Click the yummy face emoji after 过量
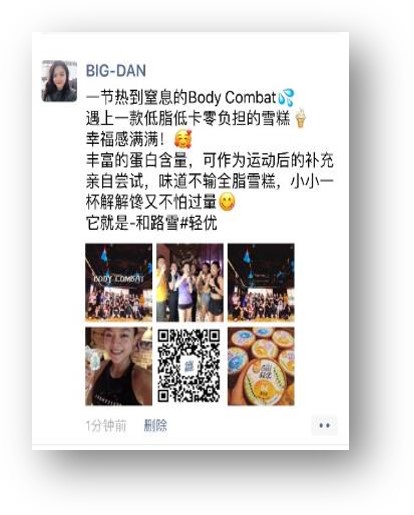Image resolution: width=414 pixels, height=515 pixels. pos(227,202)
